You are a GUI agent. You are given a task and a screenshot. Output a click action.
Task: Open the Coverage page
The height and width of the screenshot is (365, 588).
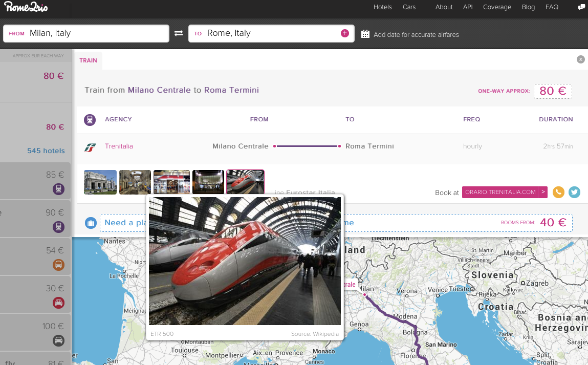coord(497,7)
